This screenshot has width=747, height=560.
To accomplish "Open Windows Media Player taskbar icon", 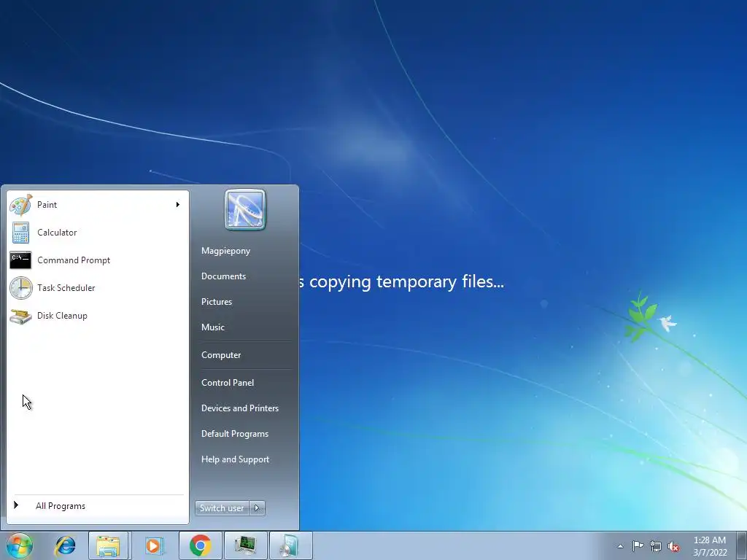I will tap(153, 545).
